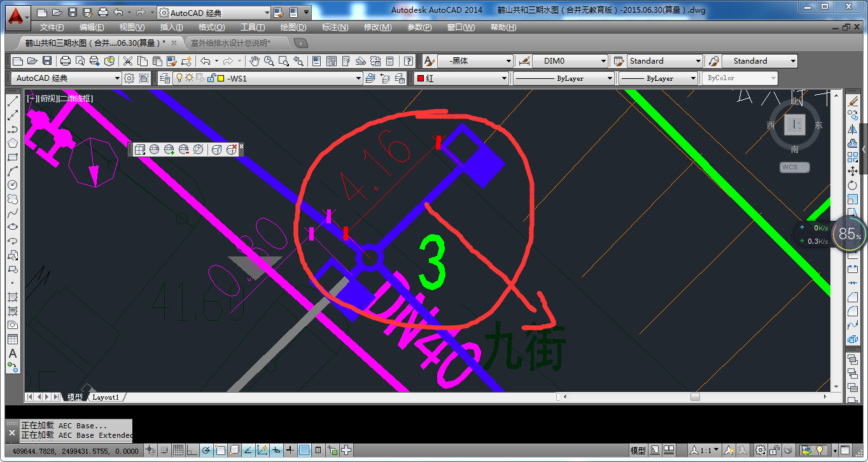Open the AutoCAD 经典 workspace dropdown in title bar
868x462 pixels.
pos(214,13)
